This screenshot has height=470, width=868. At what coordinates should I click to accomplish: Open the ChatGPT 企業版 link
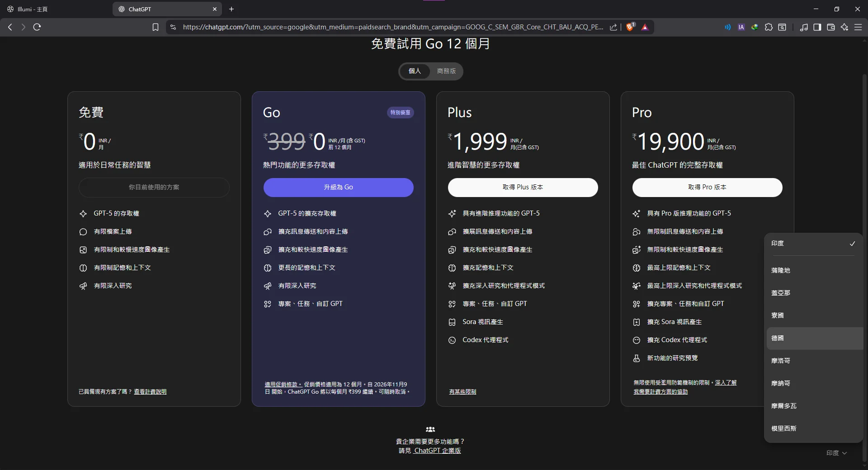click(x=437, y=451)
